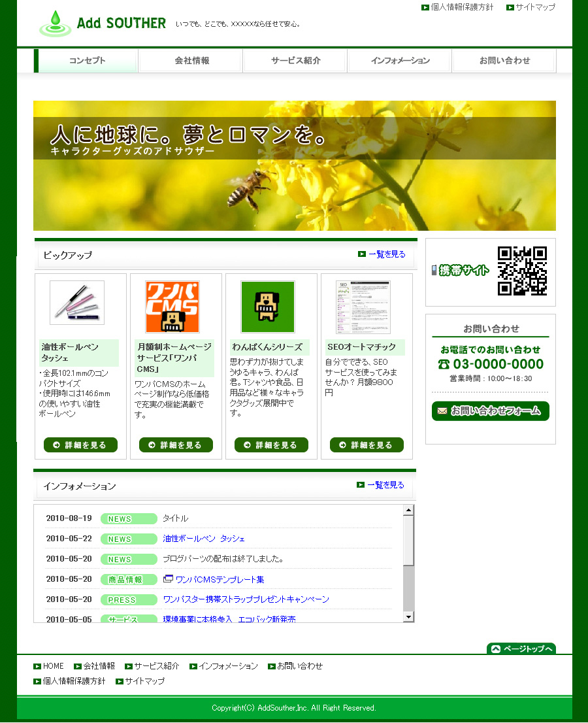
Task: Click the Wanpa CMS orange logo thumbnail
Action: pyautogui.click(x=172, y=307)
